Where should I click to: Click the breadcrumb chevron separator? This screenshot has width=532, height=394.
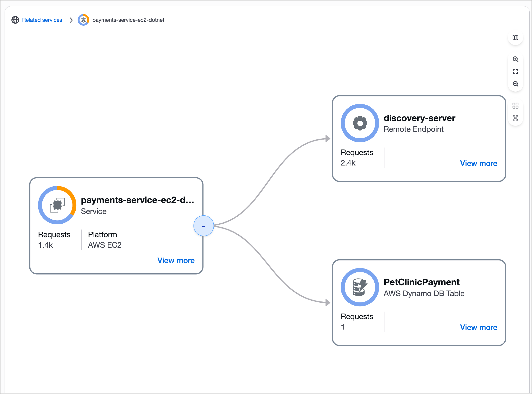[71, 20]
